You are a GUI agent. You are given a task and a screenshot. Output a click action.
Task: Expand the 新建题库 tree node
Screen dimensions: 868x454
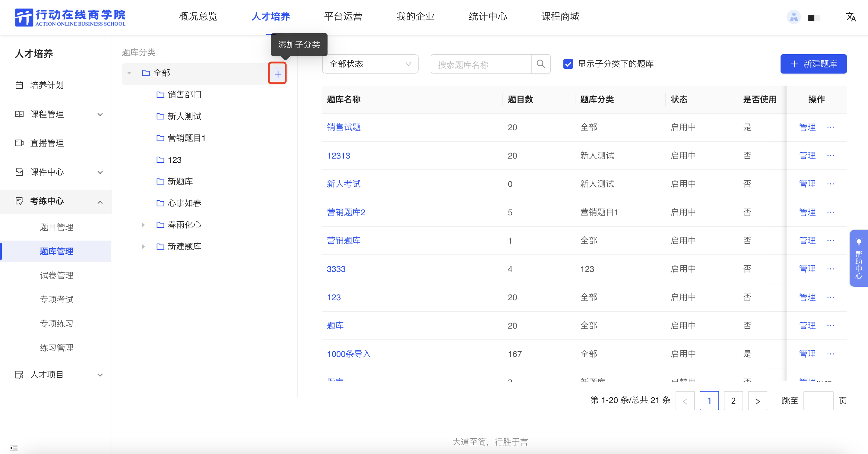[144, 247]
